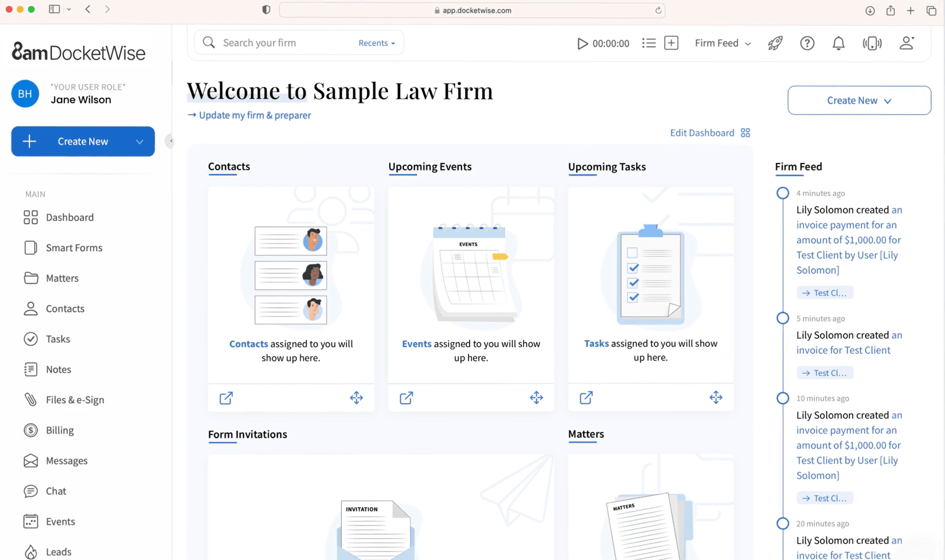Go to Dashboard in sidebar
Viewport: 945px width, 560px height.
tap(58, 217)
